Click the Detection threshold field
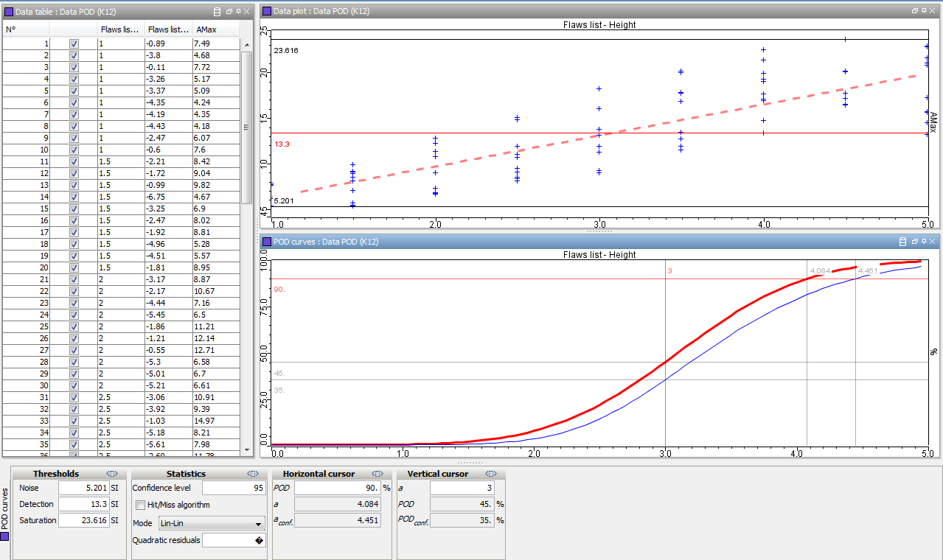 84,504
